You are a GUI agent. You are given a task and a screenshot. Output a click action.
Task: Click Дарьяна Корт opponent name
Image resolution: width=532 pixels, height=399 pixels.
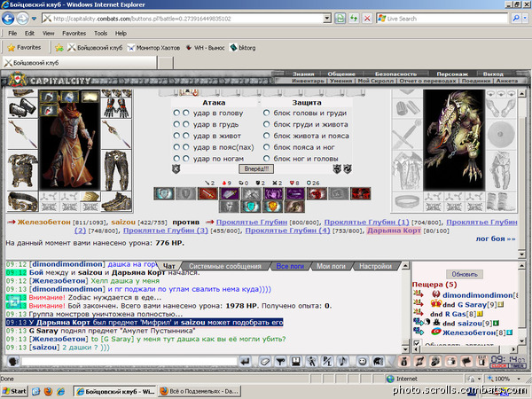coord(394,231)
